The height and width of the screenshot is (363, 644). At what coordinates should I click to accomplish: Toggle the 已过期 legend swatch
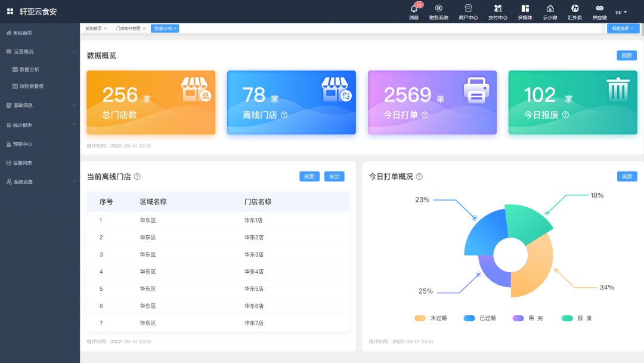click(x=469, y=318)
